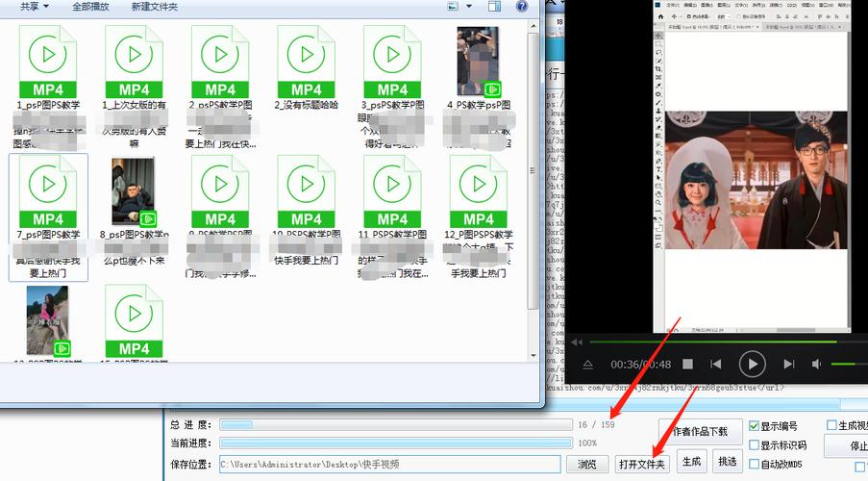Toggle the Explorer preview pane icon
Image resolution: width=868 pixels, height=481 pixels.
494,7
